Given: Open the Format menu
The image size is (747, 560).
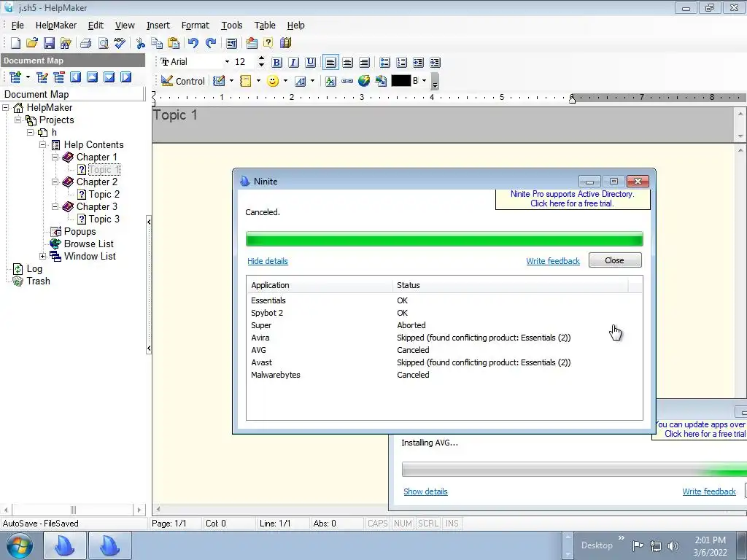Looking at the screenshot, I should [x=195, y=26].
